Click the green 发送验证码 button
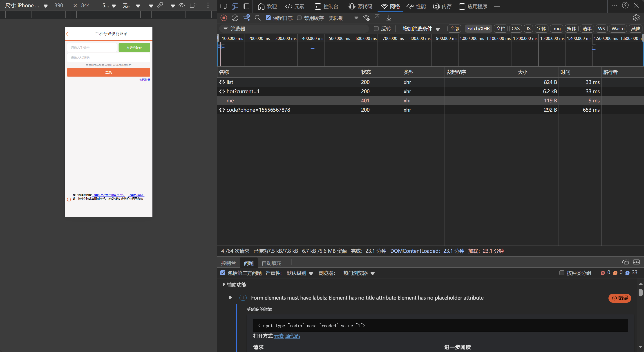644x352 pixels. click(134, 47)
